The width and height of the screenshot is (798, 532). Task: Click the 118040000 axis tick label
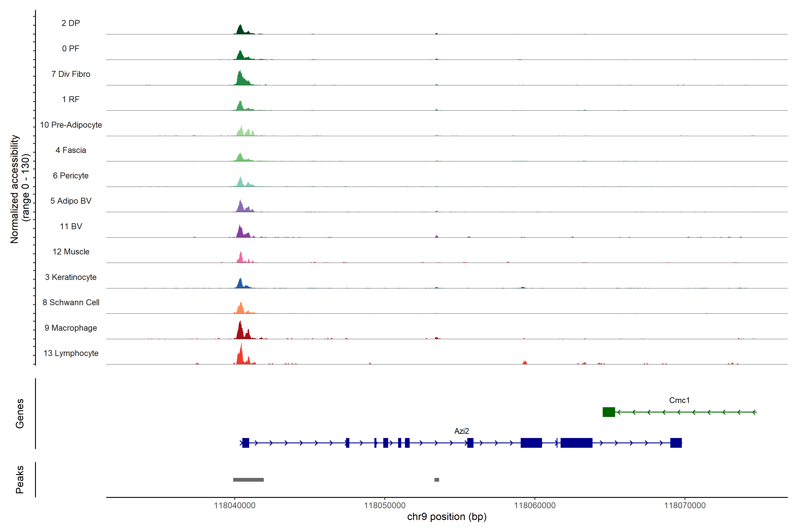[235, 506]
